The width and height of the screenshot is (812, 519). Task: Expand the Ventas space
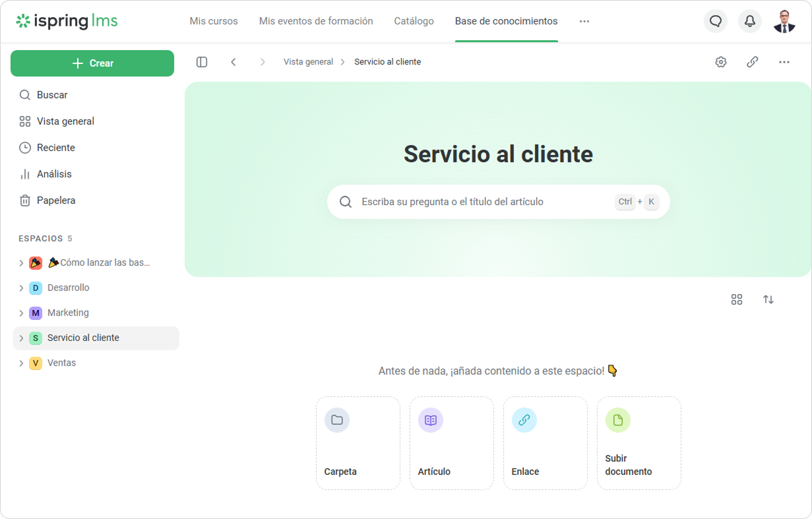click(x=21, y=363)
